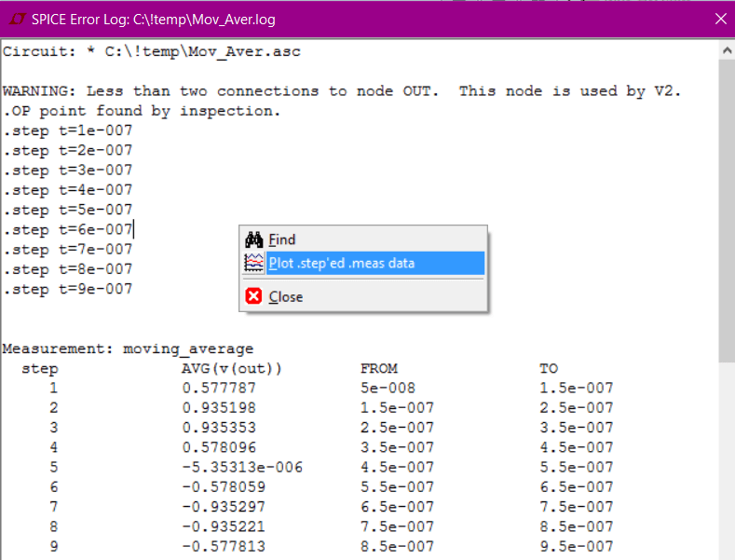735x560 pixels.
Task: Choose Close in the context menu
Action: [x=363, y=296]
